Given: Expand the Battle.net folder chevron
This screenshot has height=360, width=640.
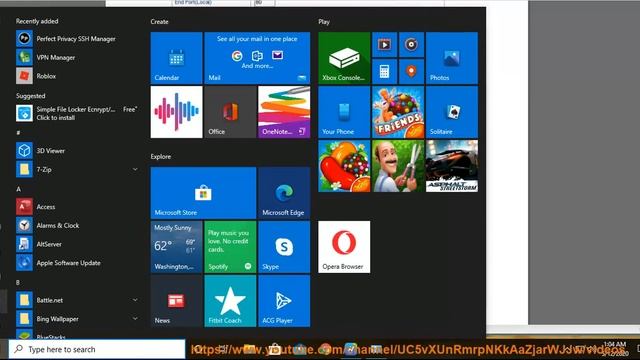Looking at the screenshot, I should 135,300.
